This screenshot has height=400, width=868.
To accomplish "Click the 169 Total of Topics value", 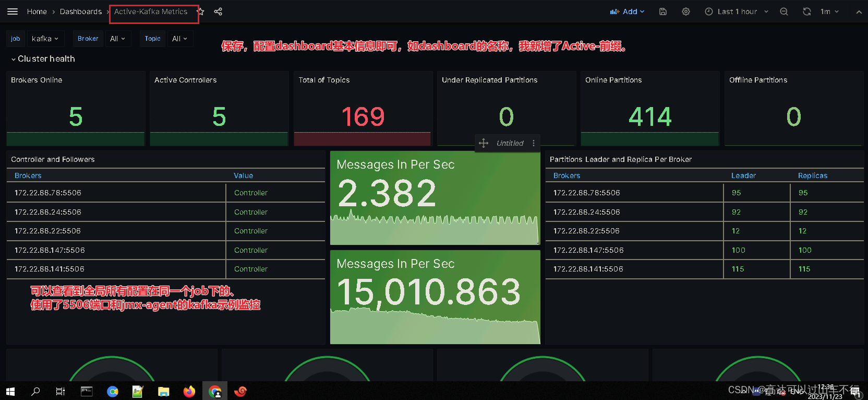I will point(363,116).
